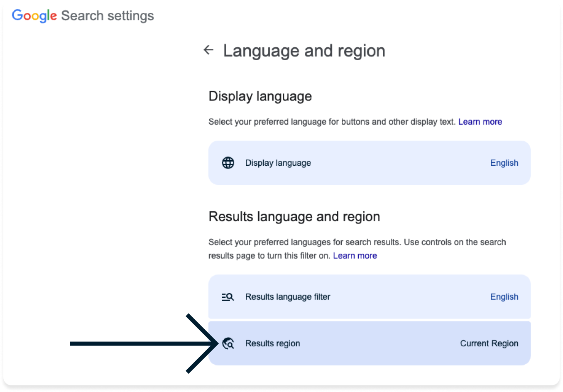Click the Language and region page title
This screenshot has height=392, width=563.
304,51
